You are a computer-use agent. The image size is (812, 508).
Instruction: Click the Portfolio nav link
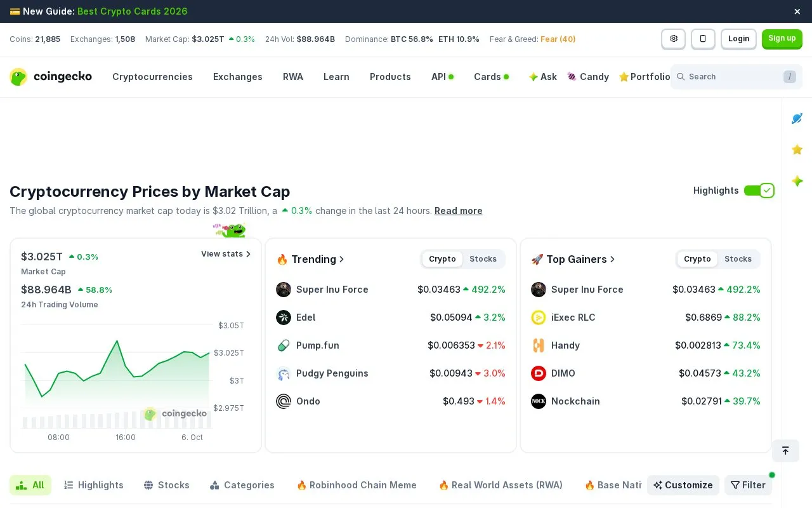tap(645, 77)
